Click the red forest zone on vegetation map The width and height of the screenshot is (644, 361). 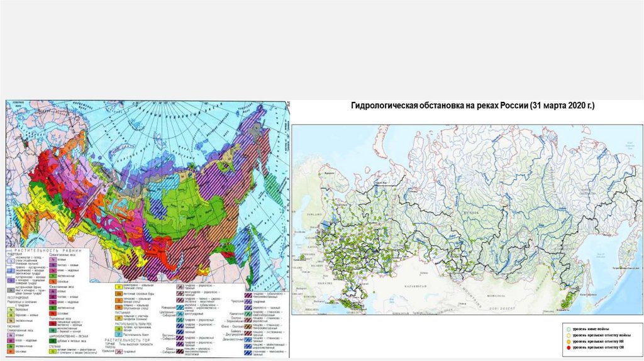[x=47, y=170]
